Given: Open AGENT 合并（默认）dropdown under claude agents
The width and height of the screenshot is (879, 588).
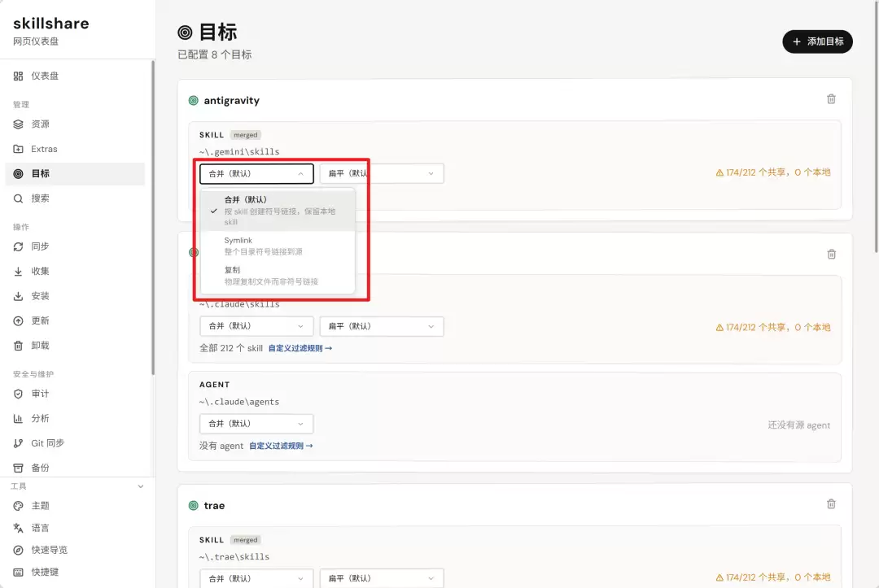Looking at the screenshot, I should [256, 424].
